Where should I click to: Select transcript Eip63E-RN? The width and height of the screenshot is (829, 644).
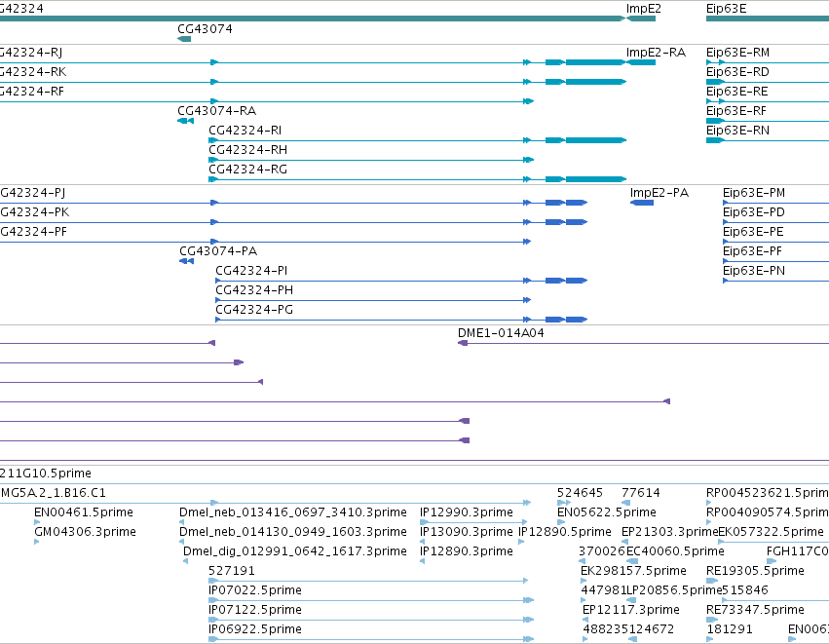click(x=737, y=131)
